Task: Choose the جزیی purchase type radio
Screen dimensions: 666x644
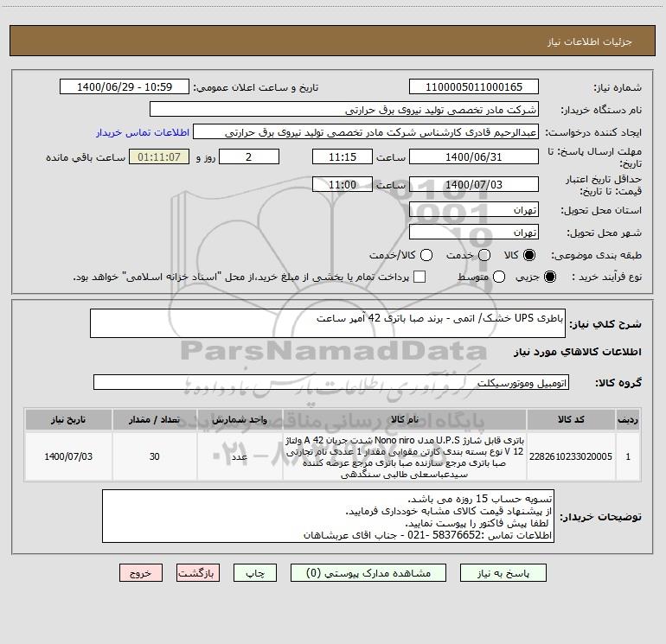Action: pos(549,277)
